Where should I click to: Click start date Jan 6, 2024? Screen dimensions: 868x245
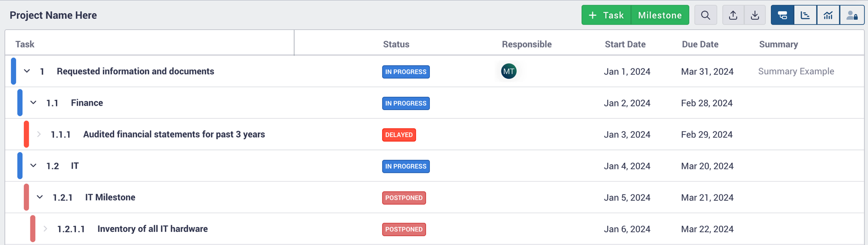tap(627, 229)
